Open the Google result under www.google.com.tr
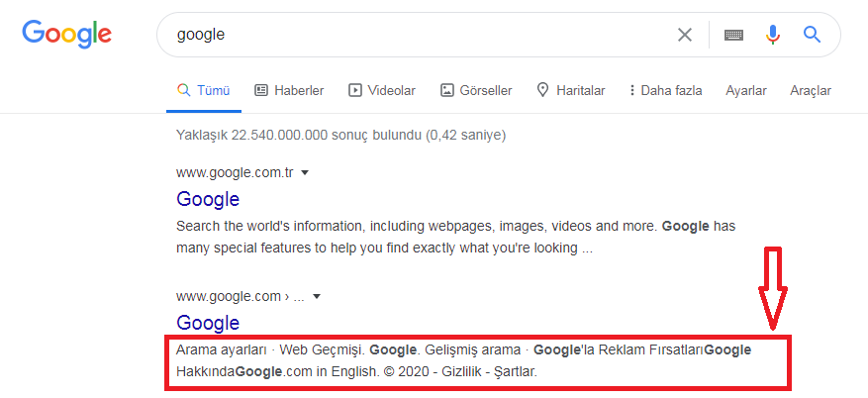Image resolution: width=868 pixels, height=398 pixels. [208, 199]
